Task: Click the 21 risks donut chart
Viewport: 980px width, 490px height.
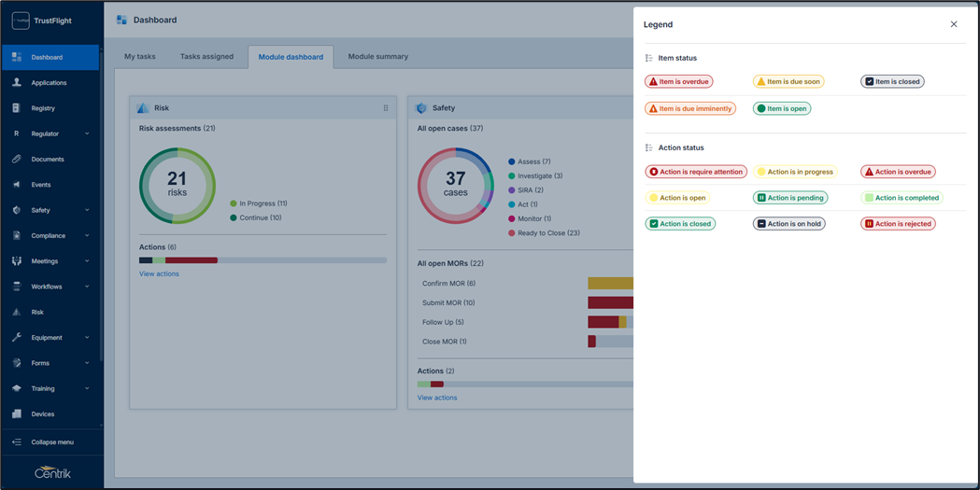Action: (x=178, y=186)
